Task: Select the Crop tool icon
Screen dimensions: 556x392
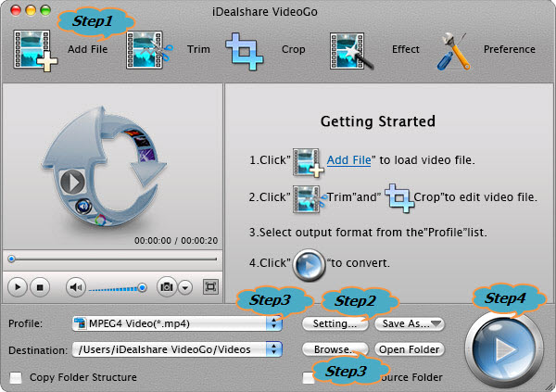Action: click(245, 52)
